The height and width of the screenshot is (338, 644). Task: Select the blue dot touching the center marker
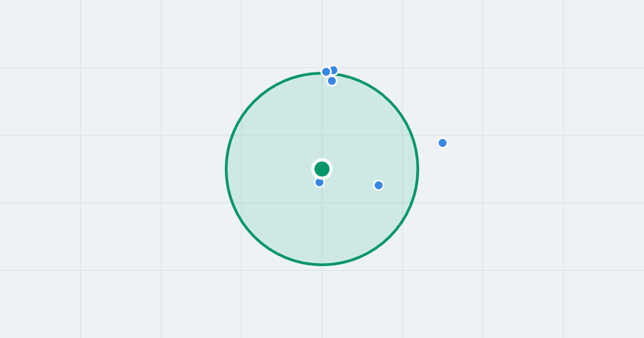[319, 182]
